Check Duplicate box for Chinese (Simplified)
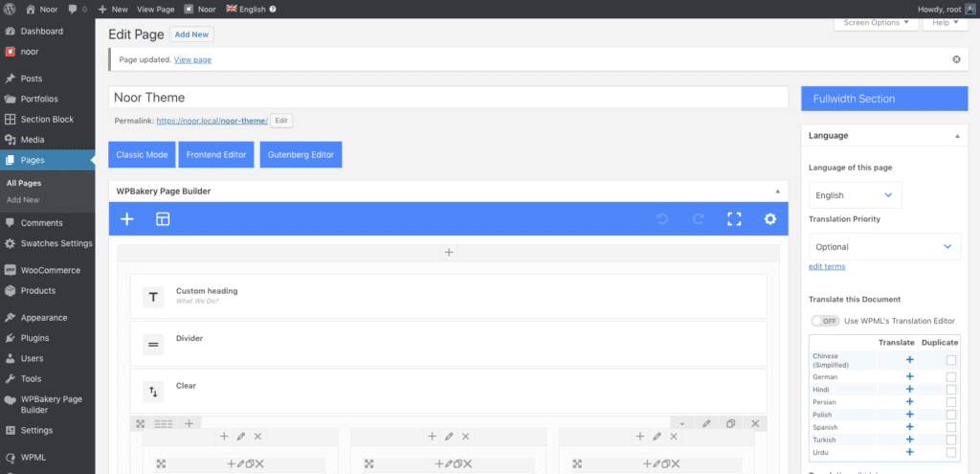The image size is (980, 474). tap(950, 359)
